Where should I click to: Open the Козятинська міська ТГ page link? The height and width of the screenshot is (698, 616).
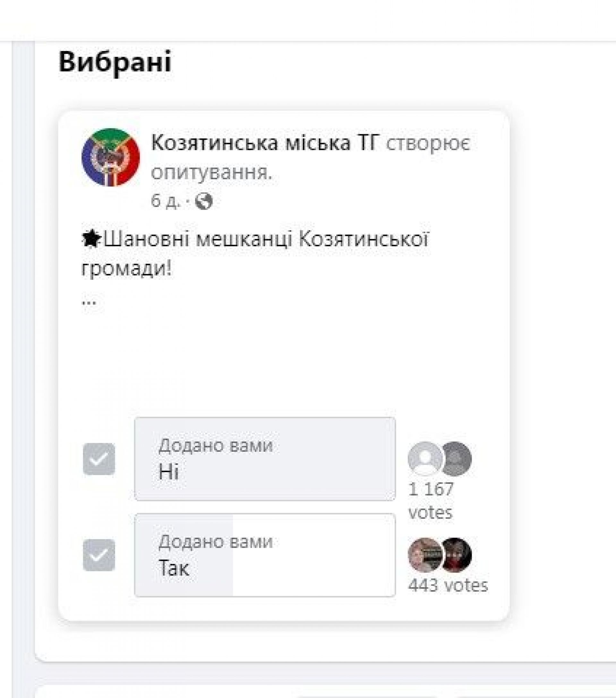pos(265,143)
